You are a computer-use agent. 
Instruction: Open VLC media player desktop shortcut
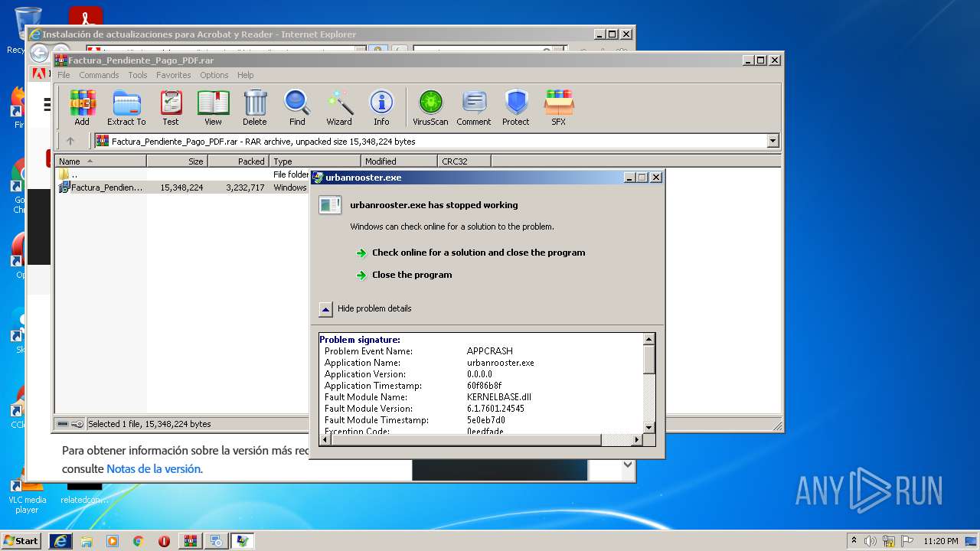coord(28,496)
